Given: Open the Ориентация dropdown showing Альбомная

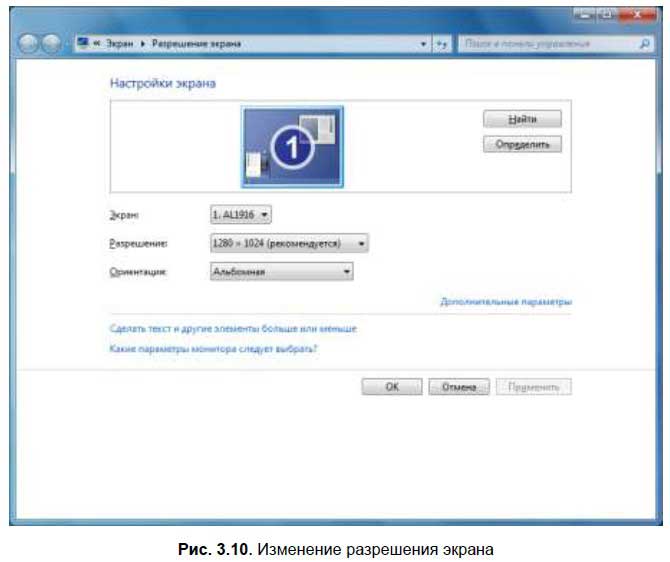Looking at the screenshot, I should tap(282, 271).
